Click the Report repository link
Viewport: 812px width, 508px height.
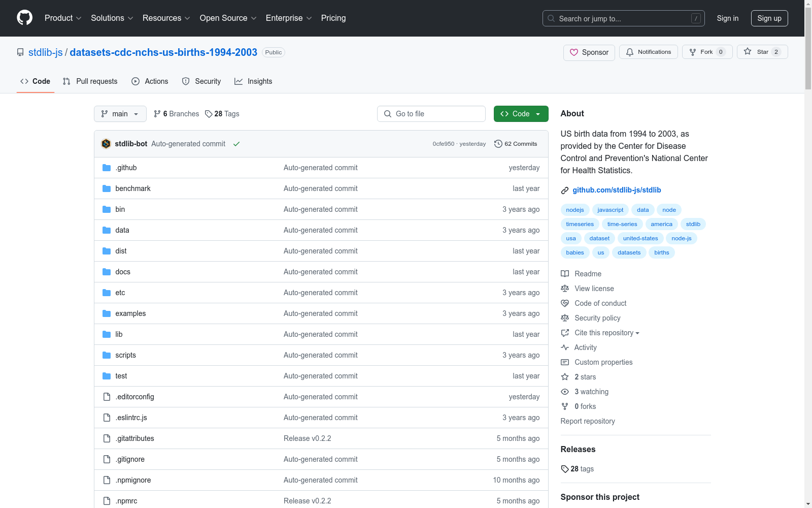pyautogui.click(x=588, y=421)
